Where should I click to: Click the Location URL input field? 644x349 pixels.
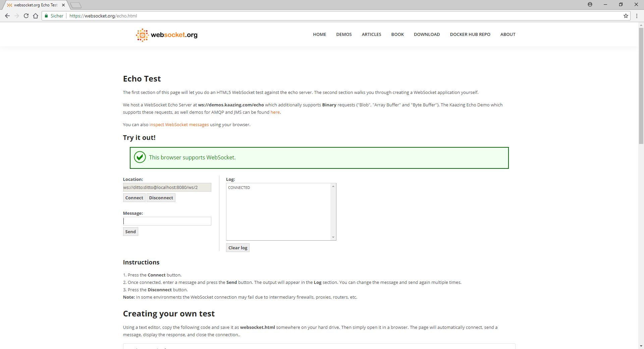167,187
